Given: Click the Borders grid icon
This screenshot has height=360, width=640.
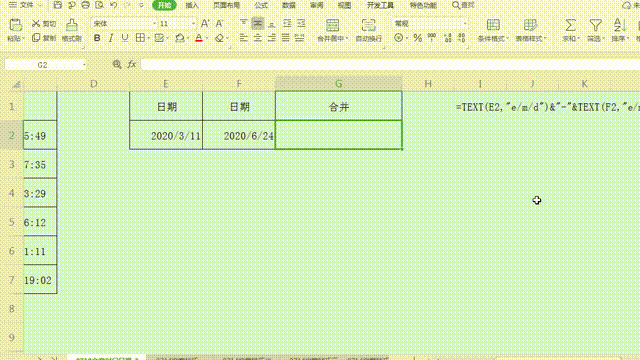Looking at the screenshot, I should tap(140, 38).
